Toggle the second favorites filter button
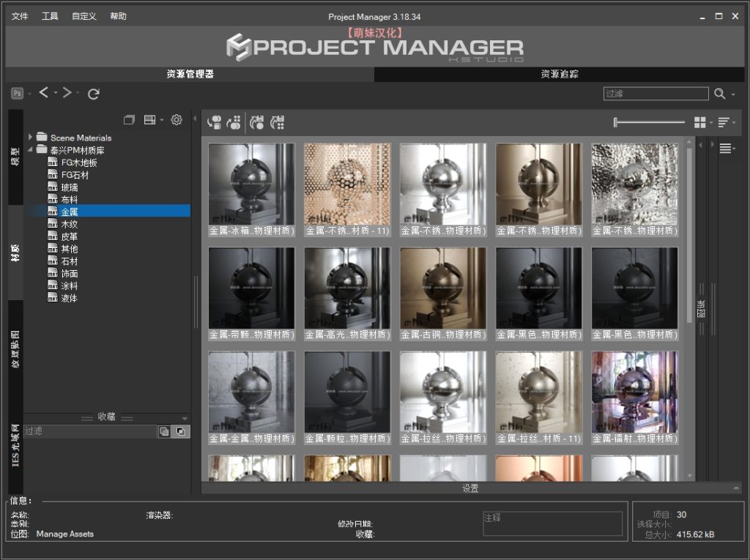 point(180,432)
